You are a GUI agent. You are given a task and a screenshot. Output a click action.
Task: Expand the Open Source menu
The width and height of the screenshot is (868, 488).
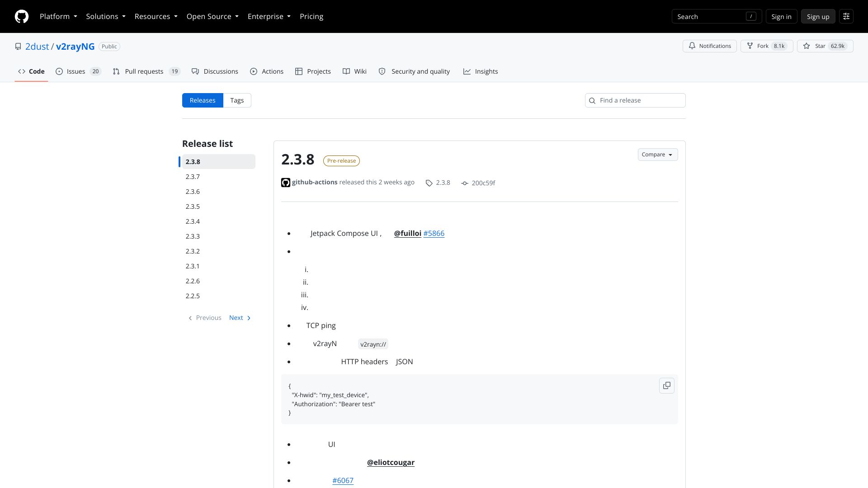point(212,17)
